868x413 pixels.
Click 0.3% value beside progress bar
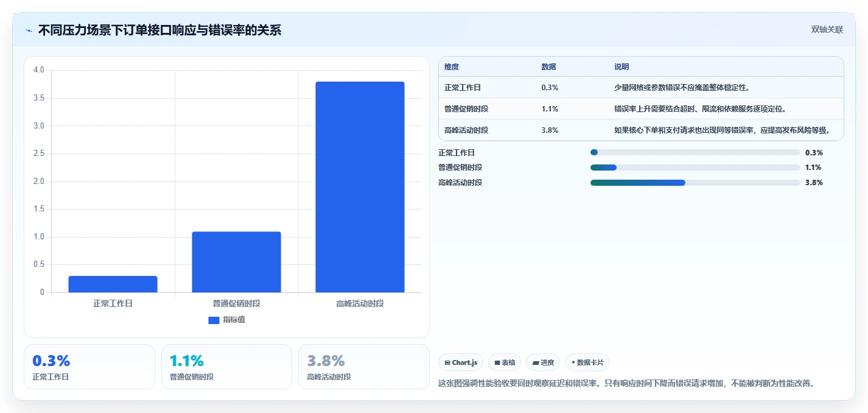coord(814,153)
